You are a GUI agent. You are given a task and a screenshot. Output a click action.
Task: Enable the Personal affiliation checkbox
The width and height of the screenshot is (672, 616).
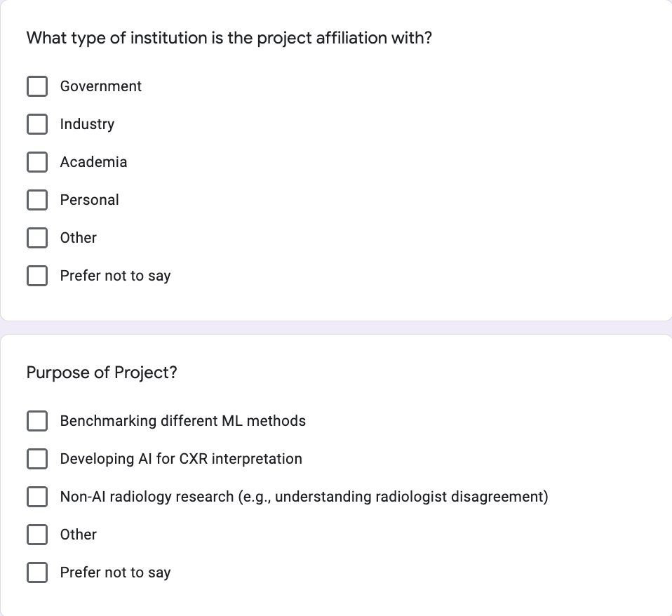(x=37, y=200)
